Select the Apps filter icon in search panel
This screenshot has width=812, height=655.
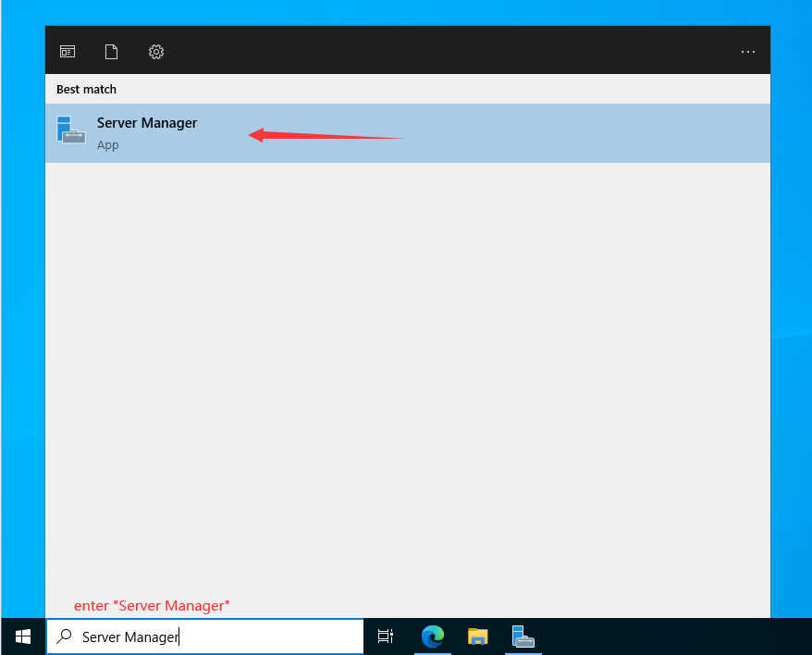68,52
